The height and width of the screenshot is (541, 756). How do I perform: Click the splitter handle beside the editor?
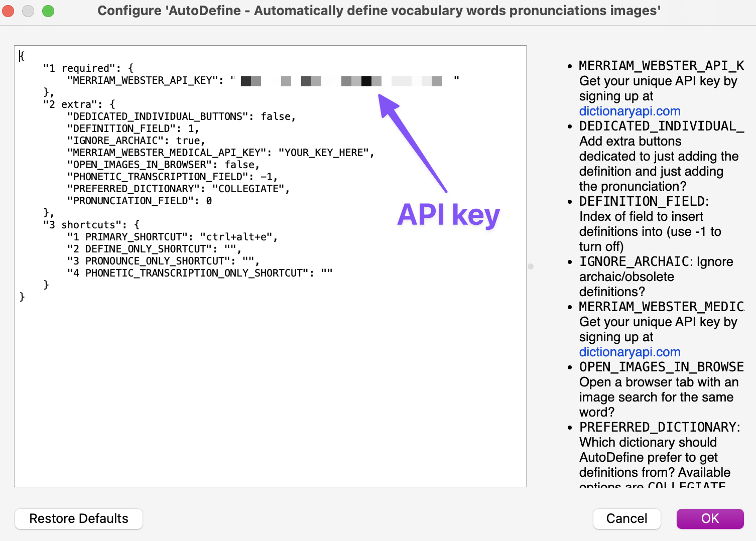(x=531, y=266)
